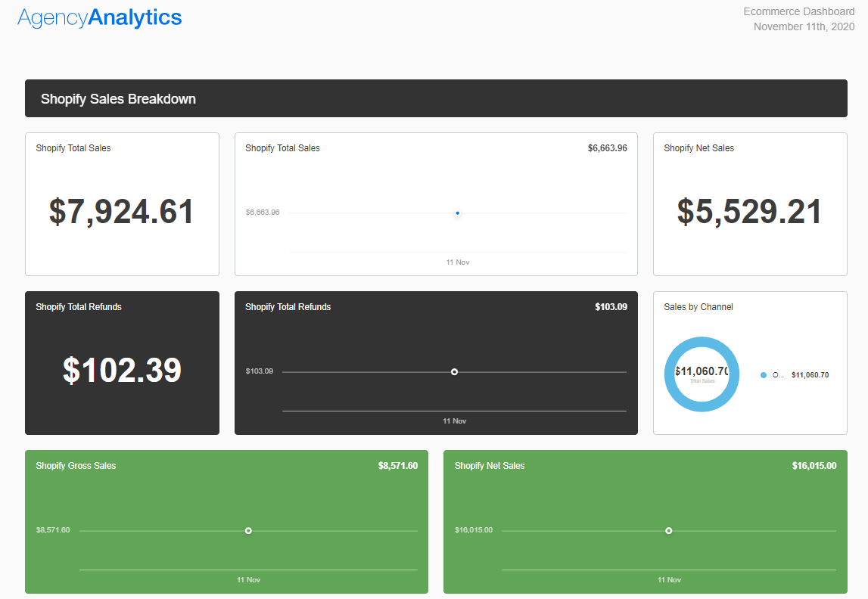The image size is (868, 599).
Task: Select the $5,529.21 net sales figure
Action: click(x=749, y=211)
